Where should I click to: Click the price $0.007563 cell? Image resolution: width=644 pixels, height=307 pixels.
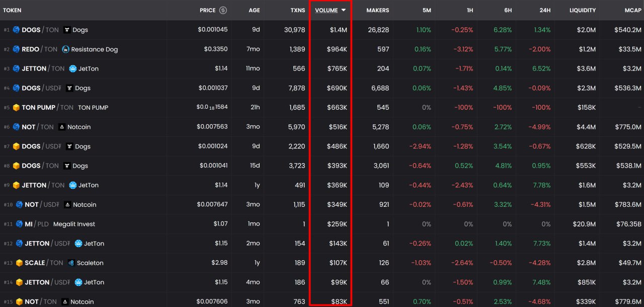(213, 127)
